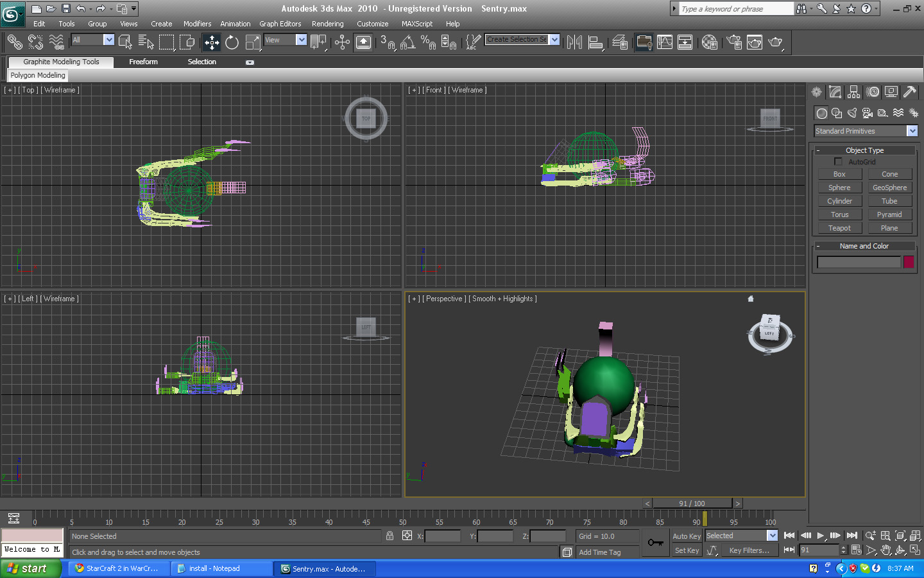This screenshot has height=578, width=924.
Task: Open Quick Access toolbar dropdown arrow
Action: pyautogui.click(x=134, y=8)
